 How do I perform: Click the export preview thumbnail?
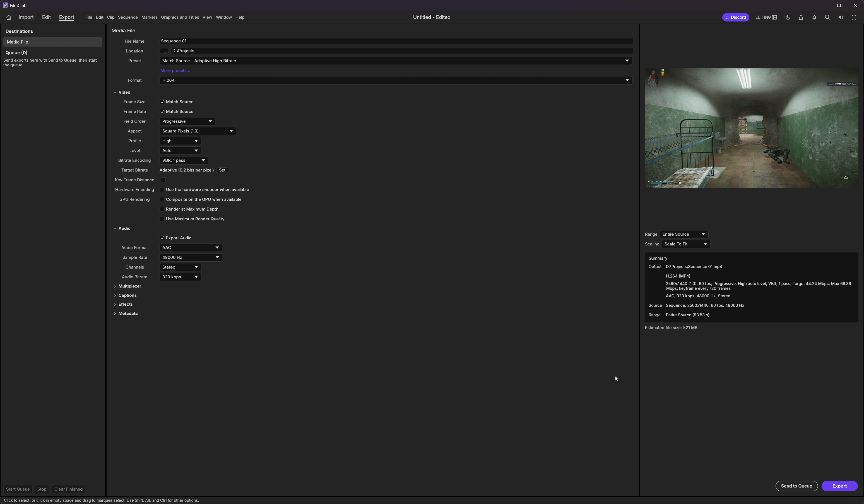[752, 128]
